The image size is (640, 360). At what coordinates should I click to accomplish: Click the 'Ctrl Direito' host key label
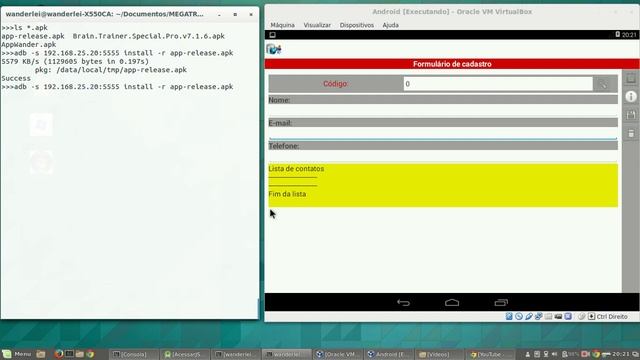612,317
